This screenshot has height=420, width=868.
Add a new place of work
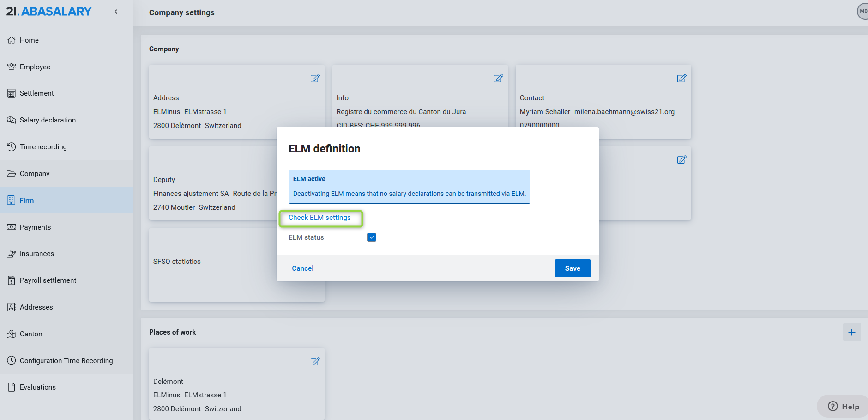[852, 332]
